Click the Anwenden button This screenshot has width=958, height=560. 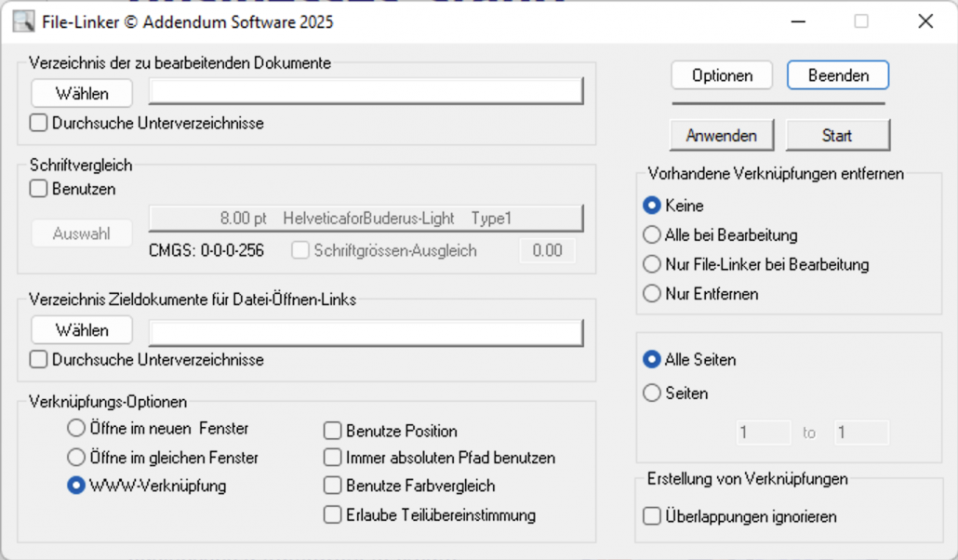point(722,135)
